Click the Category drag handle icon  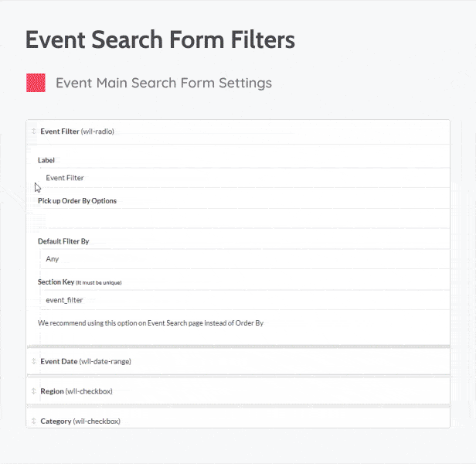click(x=33, y=421)
